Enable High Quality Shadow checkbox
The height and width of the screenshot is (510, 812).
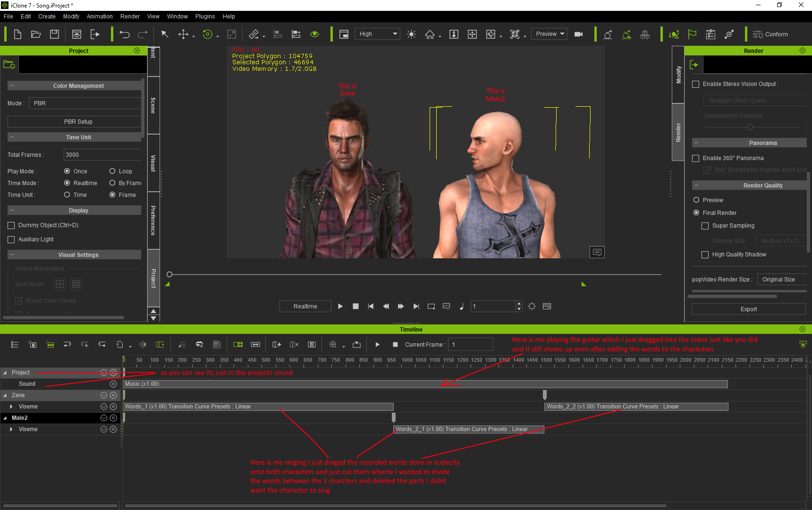click(705, 255)
